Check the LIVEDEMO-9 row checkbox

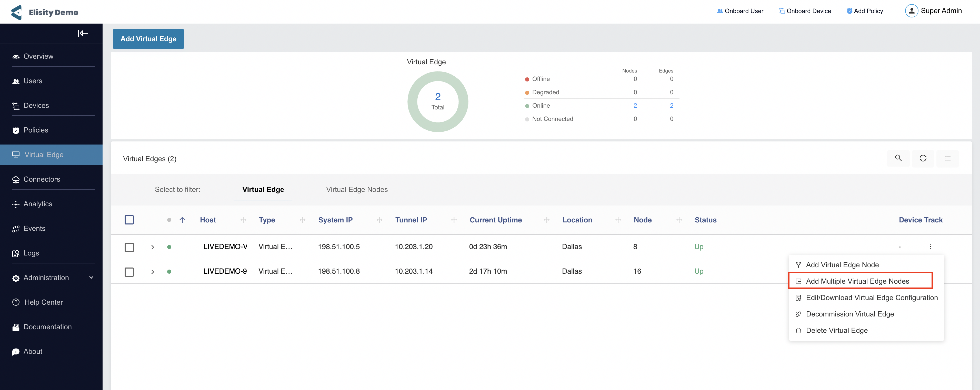pos(129,272)
